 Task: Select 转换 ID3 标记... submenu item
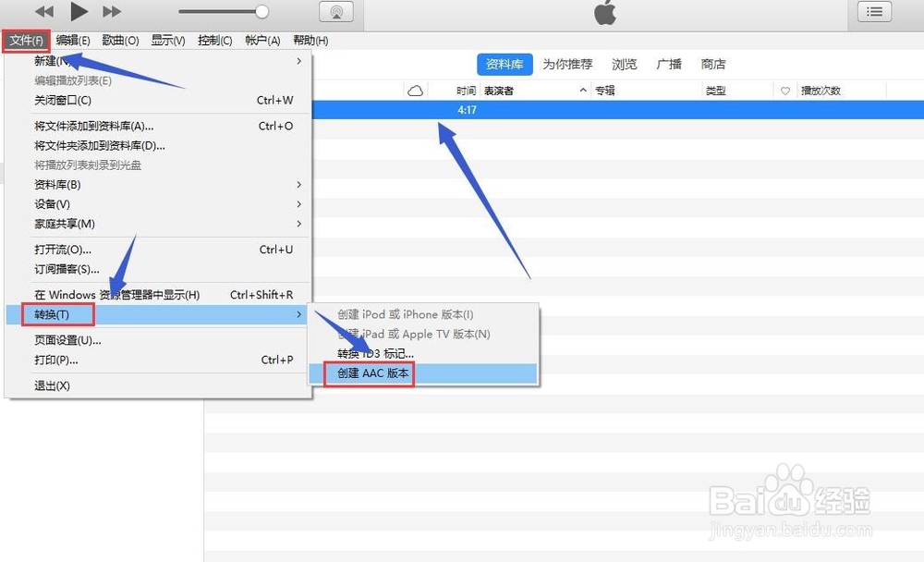pos(423,354)
